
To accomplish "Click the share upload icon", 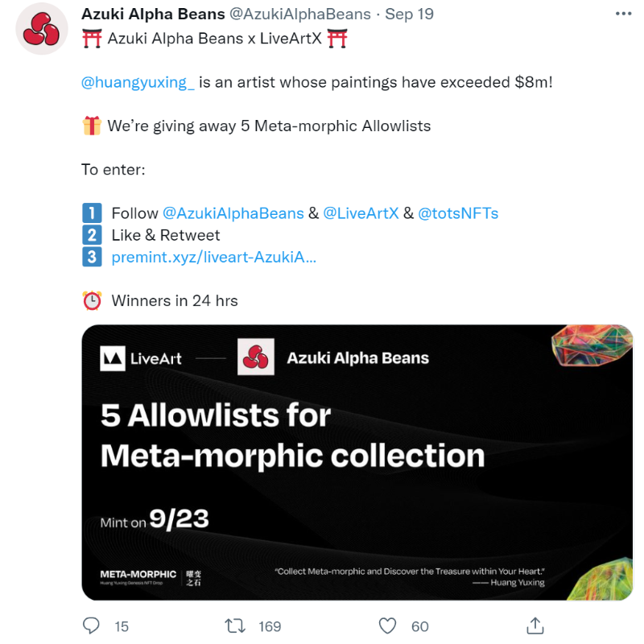I will click(535, 625).
